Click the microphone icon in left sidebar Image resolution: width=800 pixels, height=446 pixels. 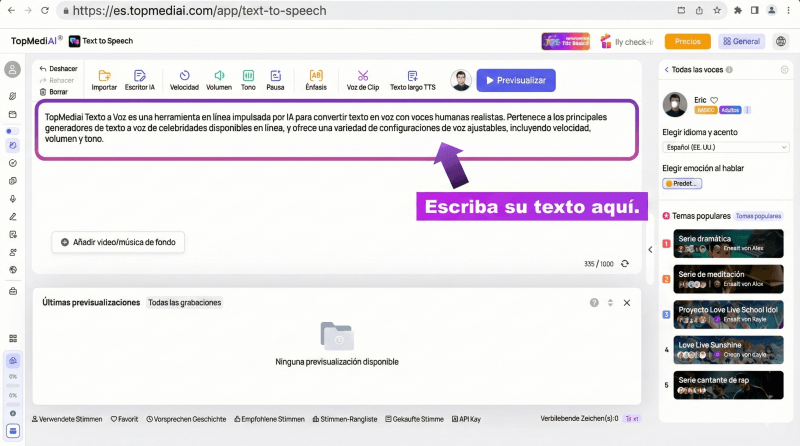[13, 199]
